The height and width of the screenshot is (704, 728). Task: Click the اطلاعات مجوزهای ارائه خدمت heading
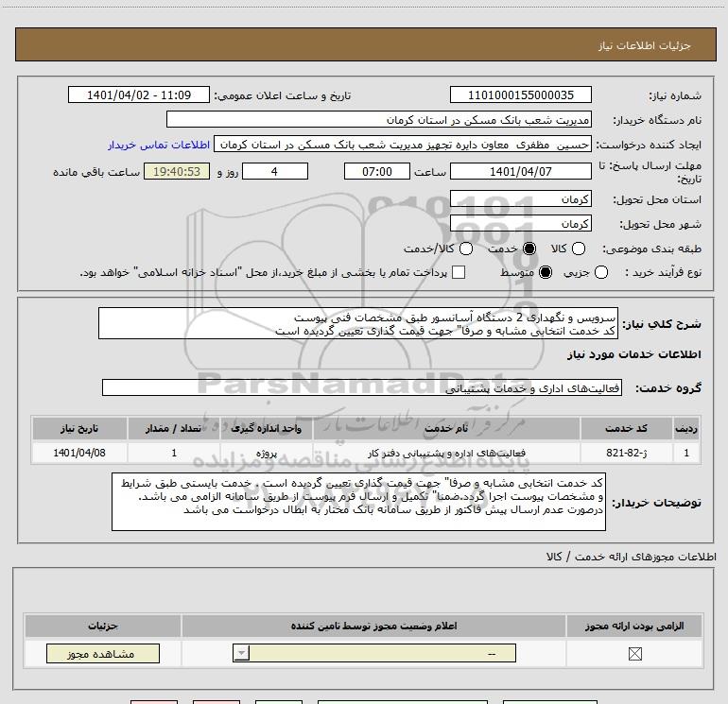[632, 557]
